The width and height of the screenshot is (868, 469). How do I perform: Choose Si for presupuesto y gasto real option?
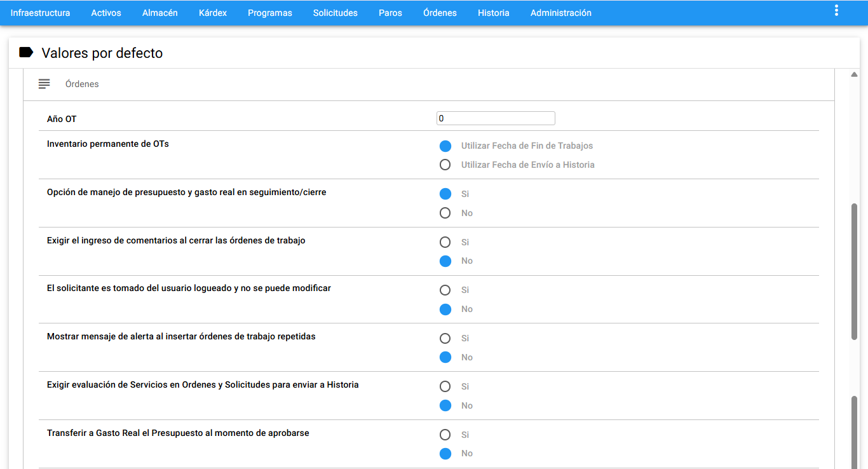coord(445,194)
